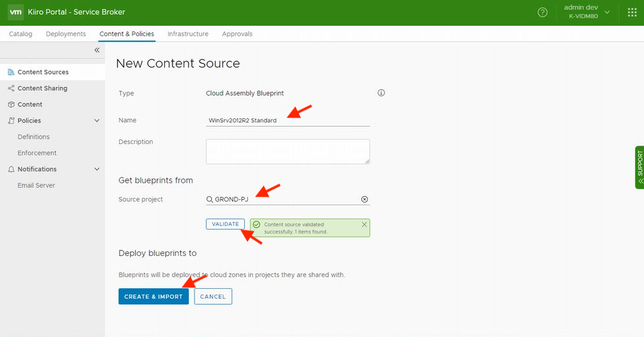
Task: Click the Source project search field
Action: pos(287,199)
